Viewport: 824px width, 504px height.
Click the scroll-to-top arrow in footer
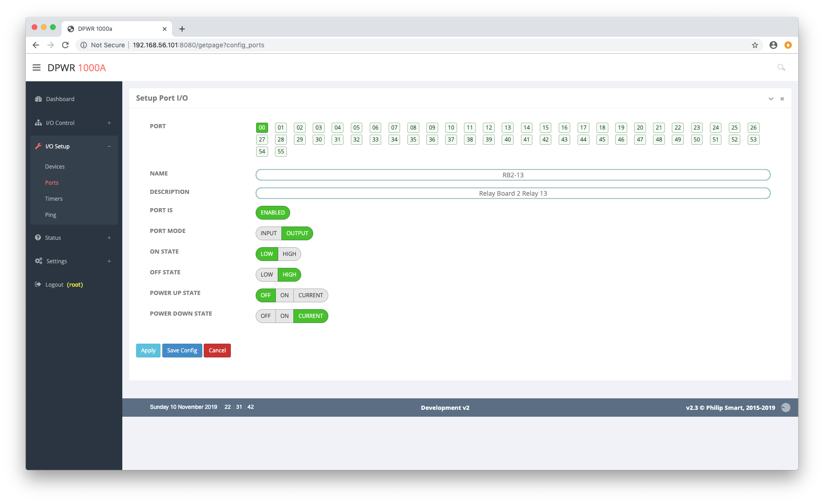786,408
